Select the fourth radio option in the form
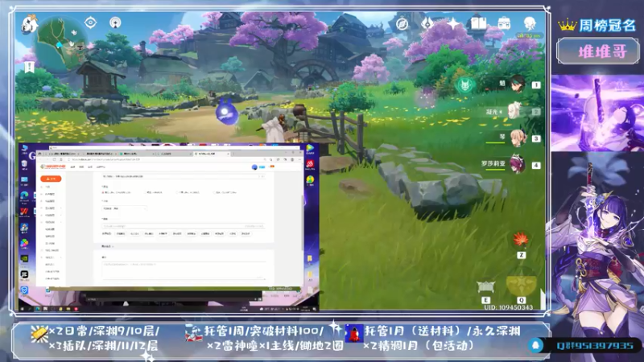 214,192
